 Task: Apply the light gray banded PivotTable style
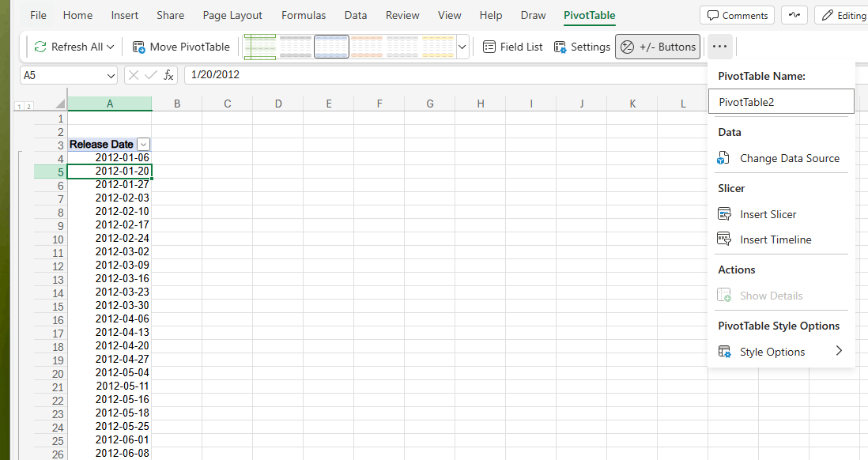[402, 47]
